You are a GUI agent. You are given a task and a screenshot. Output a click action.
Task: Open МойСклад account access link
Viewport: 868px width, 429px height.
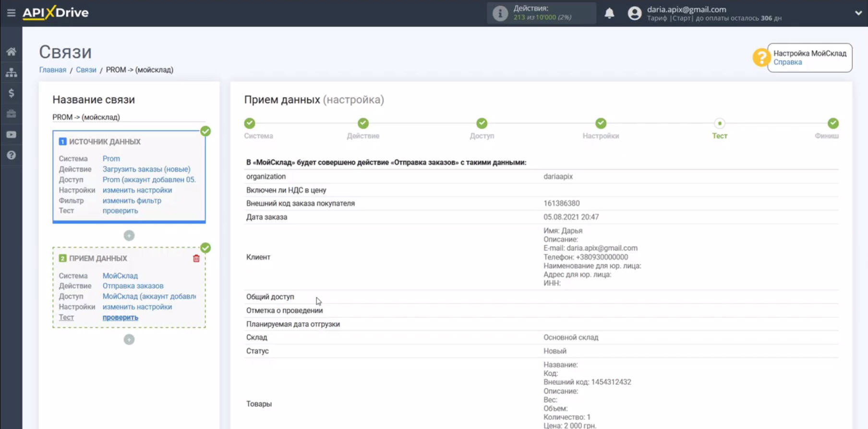click(149, 297)
